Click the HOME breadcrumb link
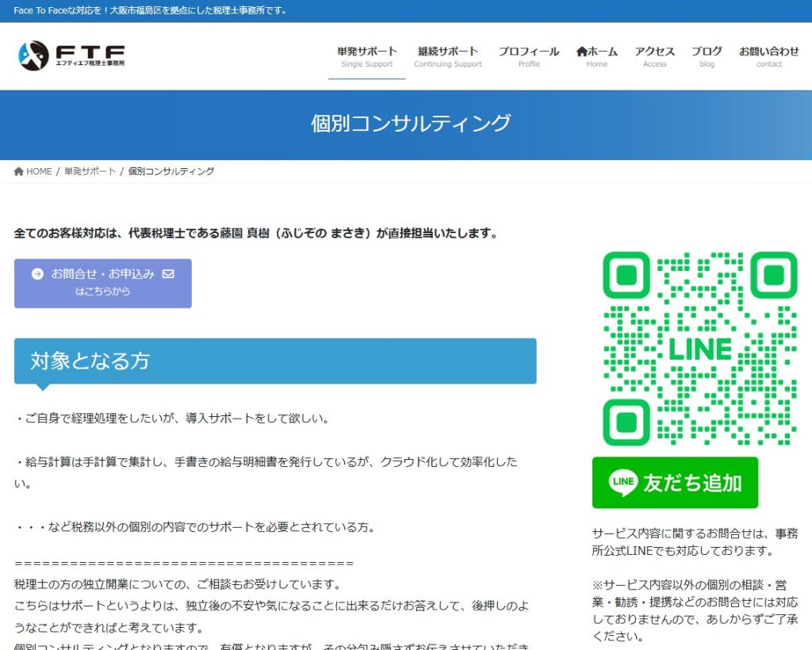The width and height of the screenshot is (812, 650). tap(33, 171)
